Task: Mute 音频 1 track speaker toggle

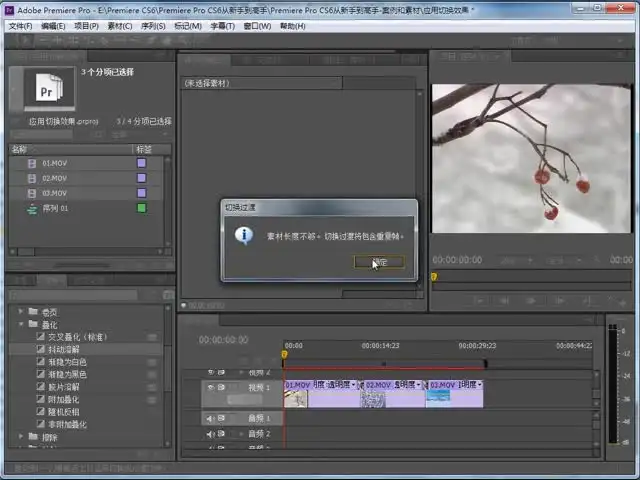Action: (x=210, y=418)
